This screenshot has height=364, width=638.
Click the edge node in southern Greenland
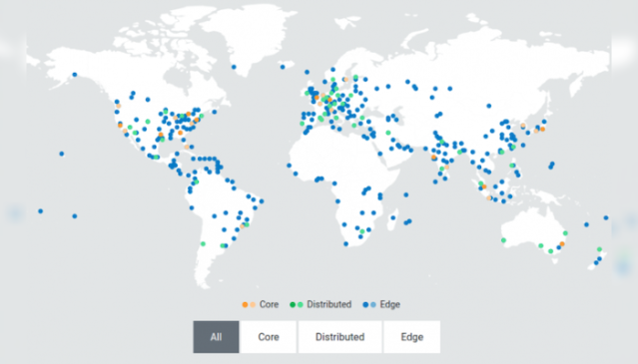point(234,67)
